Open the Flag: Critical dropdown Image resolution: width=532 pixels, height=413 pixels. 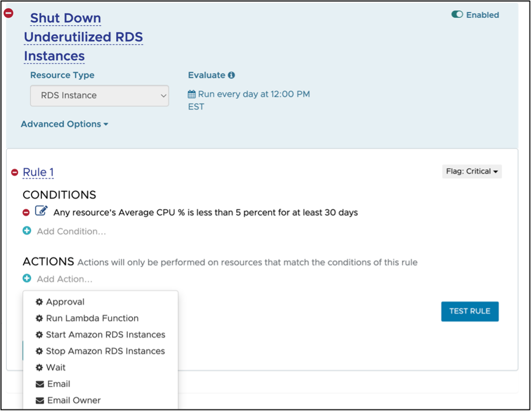(472, 172)
